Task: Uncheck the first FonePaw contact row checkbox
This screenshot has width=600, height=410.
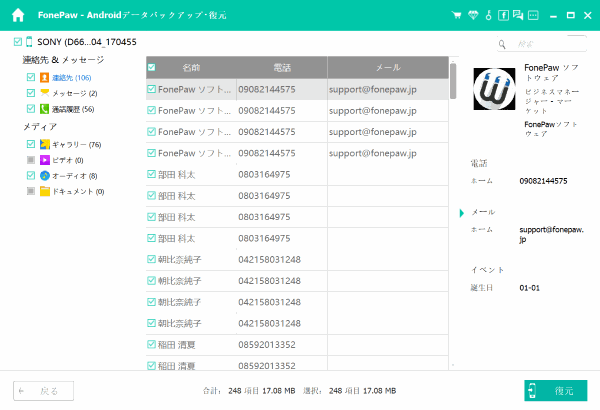Action: [x=152, y=89]
